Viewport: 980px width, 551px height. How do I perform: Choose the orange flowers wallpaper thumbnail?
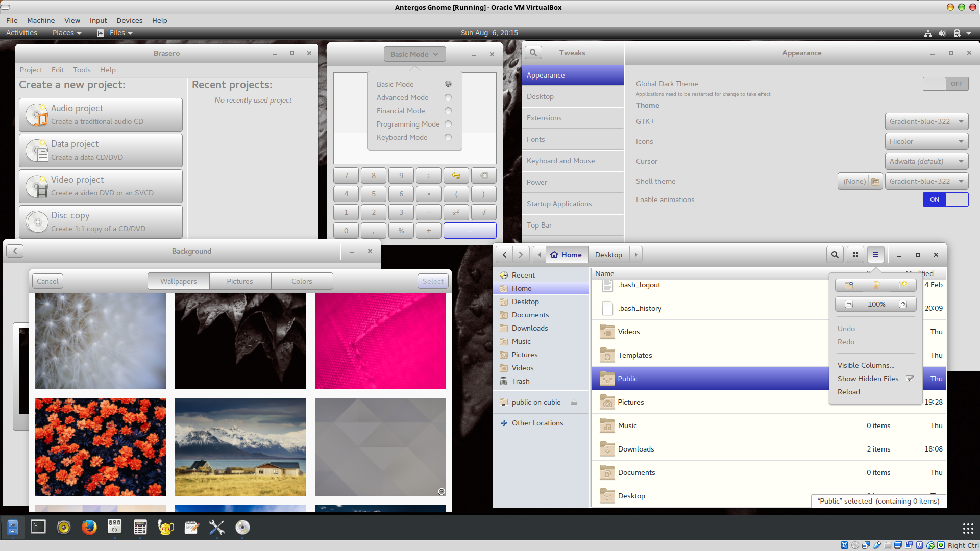(x=101, y=447)
